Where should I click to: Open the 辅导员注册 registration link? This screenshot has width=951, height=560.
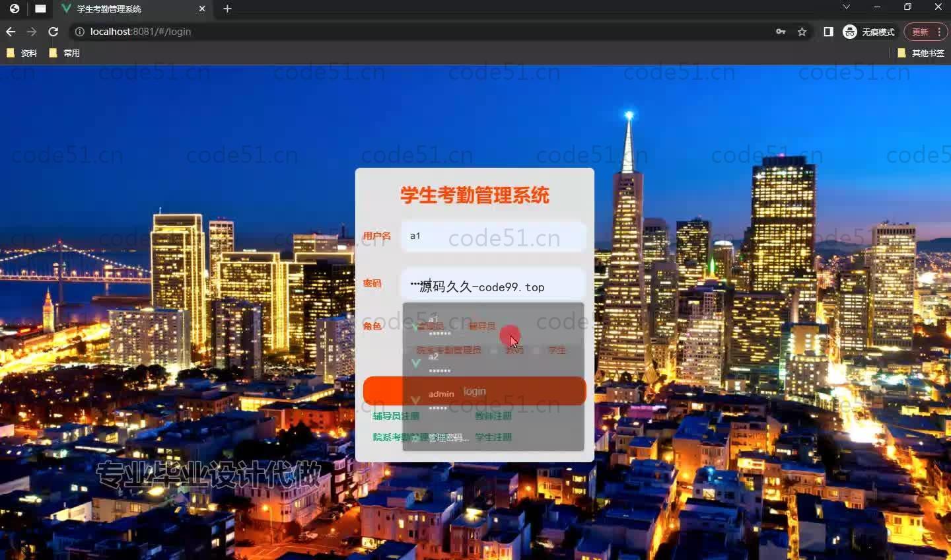click(x=396, y=416)
